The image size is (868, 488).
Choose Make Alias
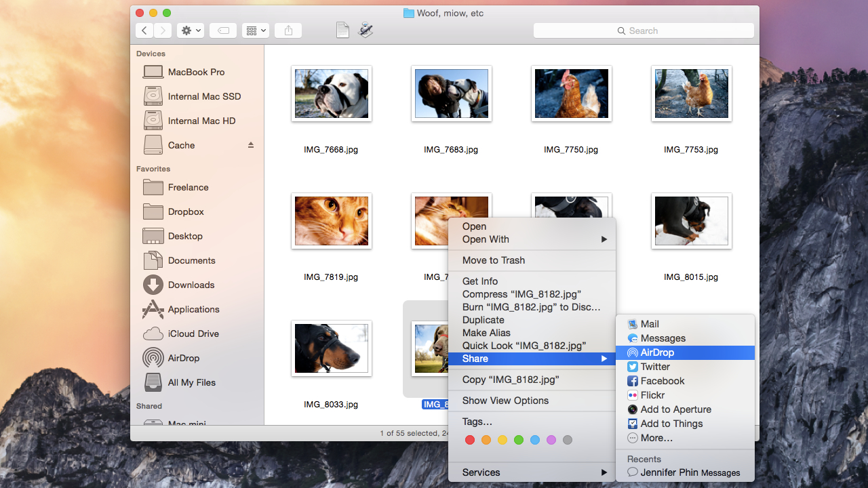pyautogui.click(x=532, y=333)
